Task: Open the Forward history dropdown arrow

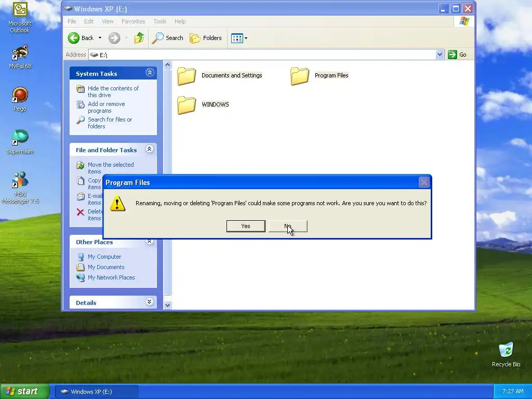Action: tap(126, 38)
